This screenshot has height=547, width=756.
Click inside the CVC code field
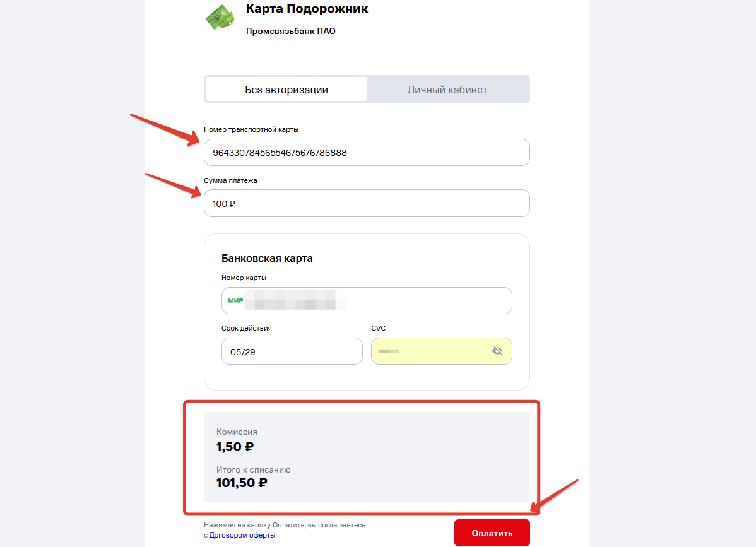pyautogui.click(x=429, y=351)
